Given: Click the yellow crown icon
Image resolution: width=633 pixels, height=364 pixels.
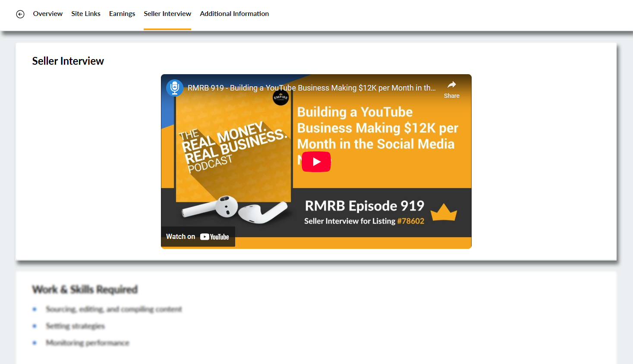Looking at the screenshot, I should (444, 211).
